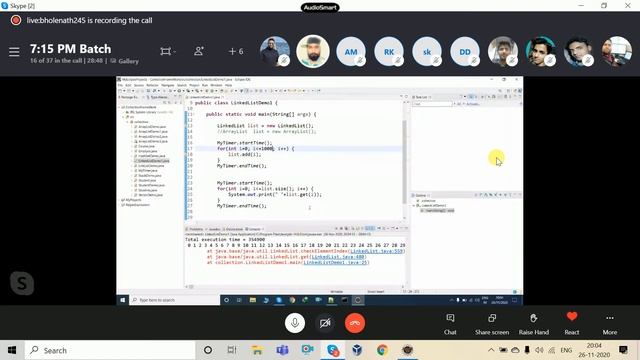Select the AM participant avatar
Viewport: 640px width, 360px height.
(x=351, y=51)
